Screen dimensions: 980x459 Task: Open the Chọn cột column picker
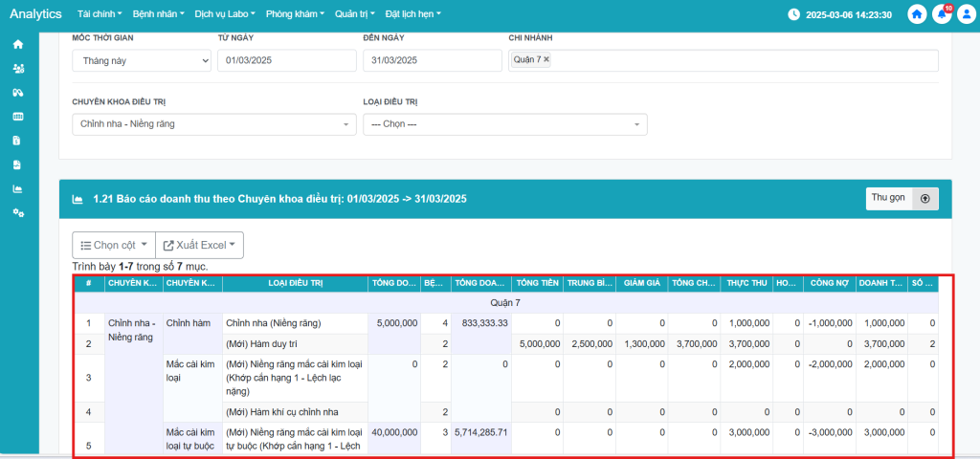click(112, 245)
